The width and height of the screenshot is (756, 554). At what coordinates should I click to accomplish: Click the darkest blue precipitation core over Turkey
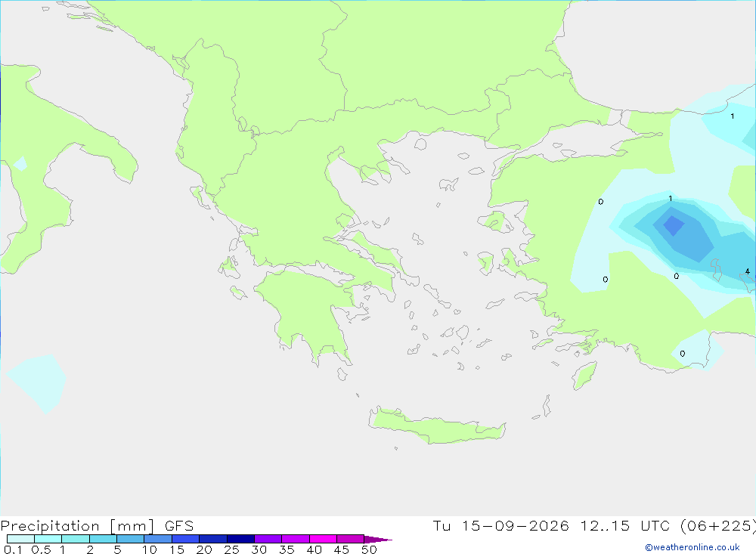tap(674, 225)
